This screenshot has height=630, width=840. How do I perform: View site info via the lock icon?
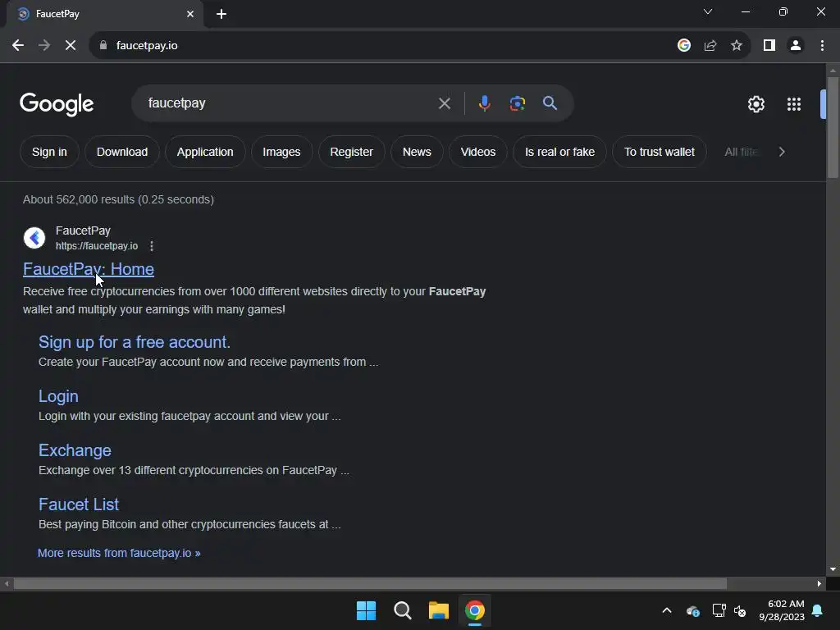coord(103,46)
